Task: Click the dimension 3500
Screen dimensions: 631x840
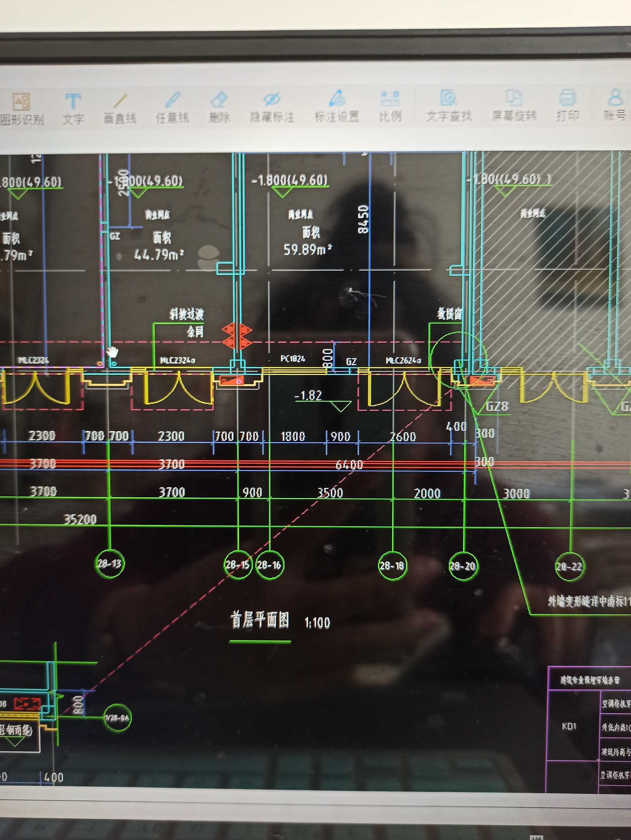Action: [x=330, y=493]
